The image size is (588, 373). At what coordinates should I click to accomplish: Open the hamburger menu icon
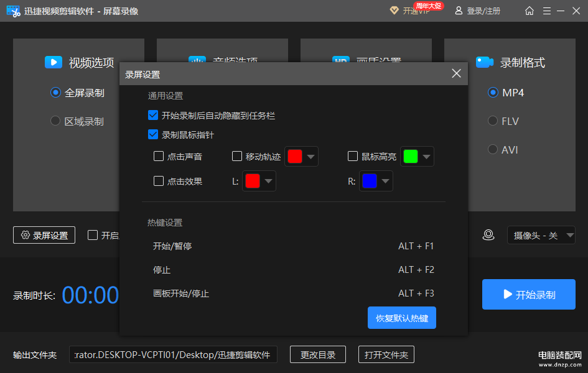pos(547,11)
